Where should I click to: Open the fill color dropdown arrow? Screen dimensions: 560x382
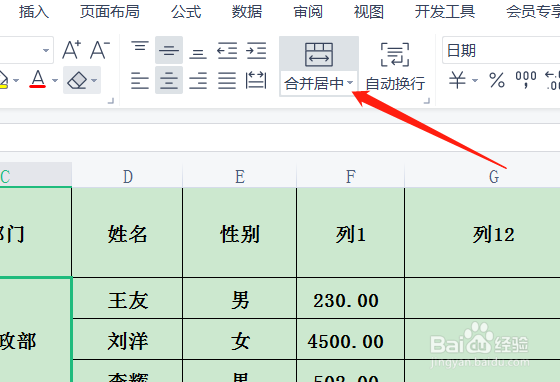[x=16, y=80]
